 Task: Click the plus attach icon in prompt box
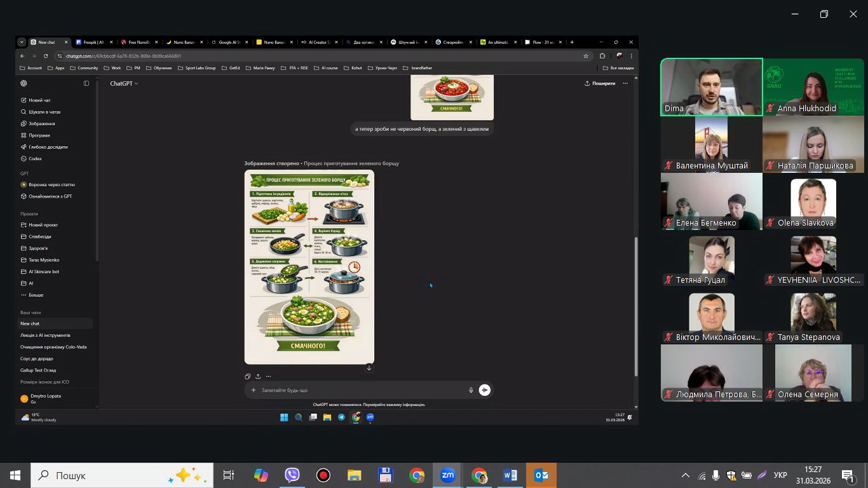click(254, 390)
